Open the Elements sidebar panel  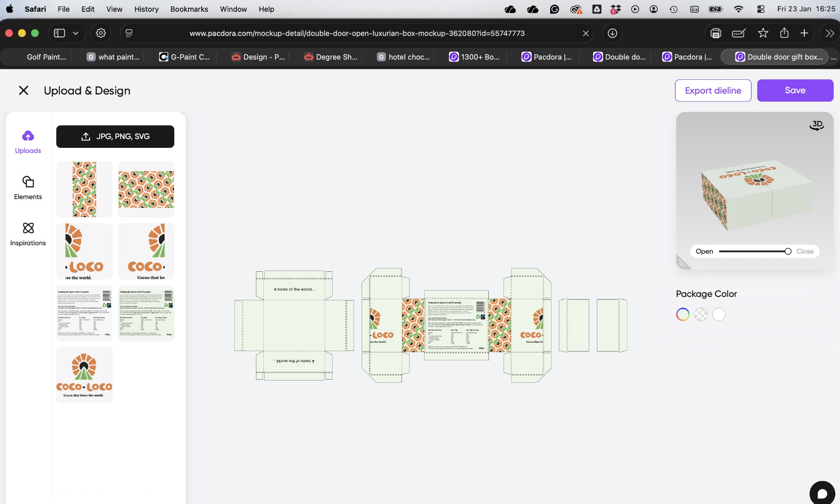(x=28, y=188)
